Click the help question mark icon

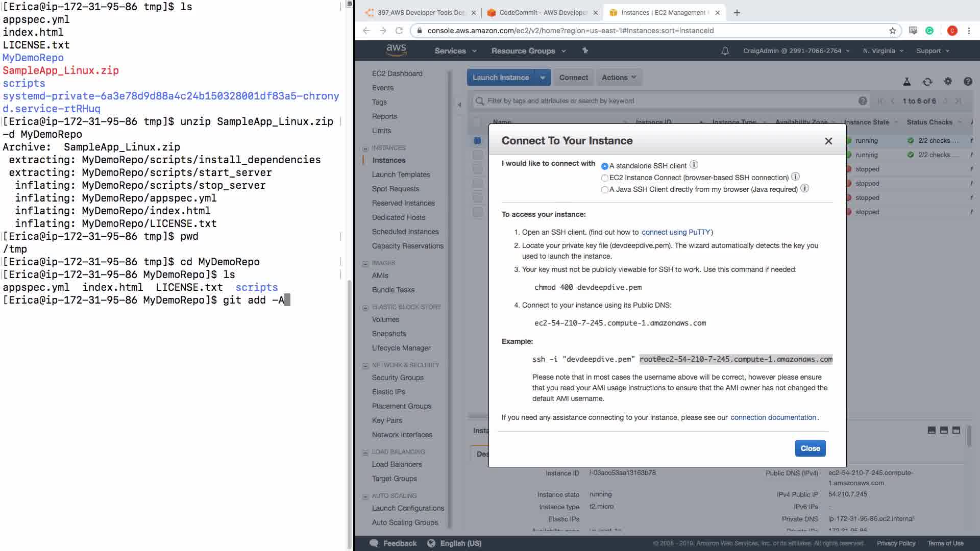967,82
